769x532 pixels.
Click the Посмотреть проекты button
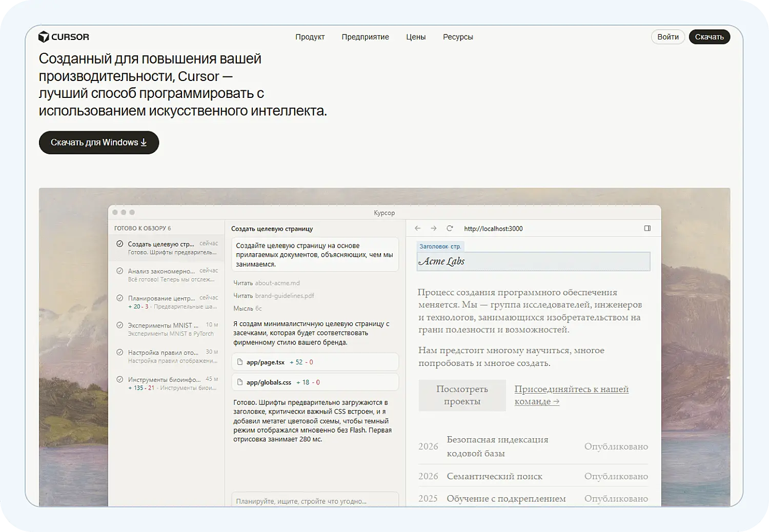(462, 395)
